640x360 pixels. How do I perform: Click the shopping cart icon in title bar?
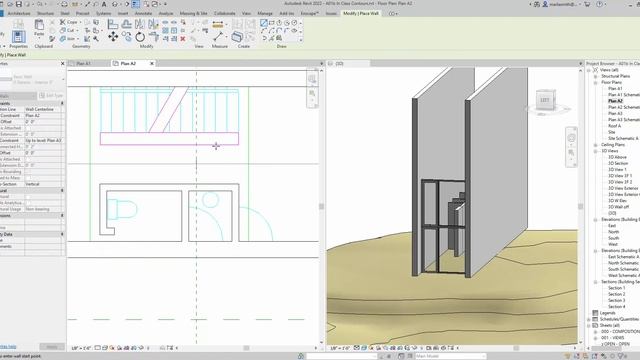pyautogui.click(x=587, y=4)
